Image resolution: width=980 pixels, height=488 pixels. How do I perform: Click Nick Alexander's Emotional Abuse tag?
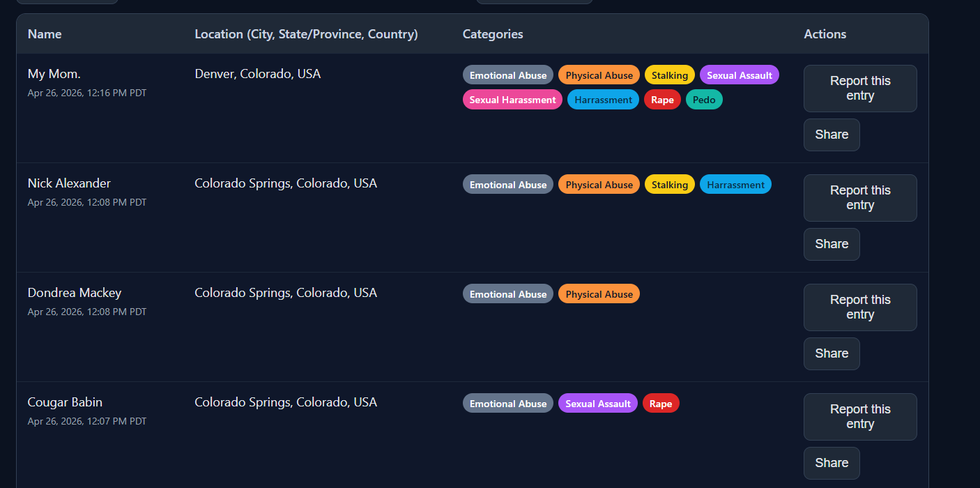point(508,185)
